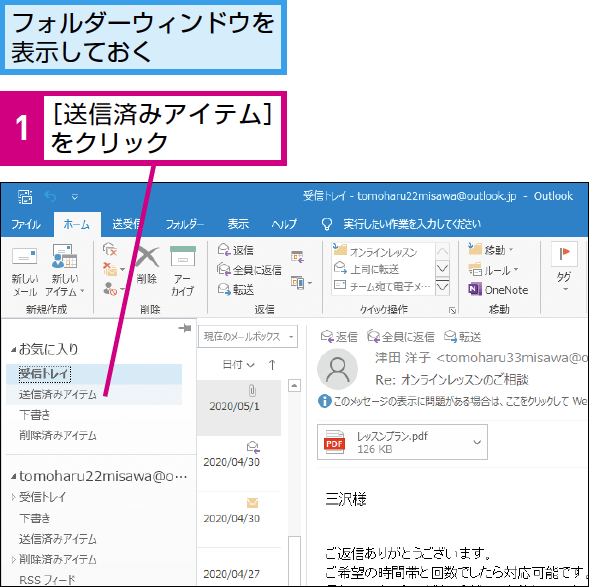This screenshot has width=600, height=587.
Task: Select 受信トレイ in Favorites (お気に入り)
Action: (x=94, y=373)
